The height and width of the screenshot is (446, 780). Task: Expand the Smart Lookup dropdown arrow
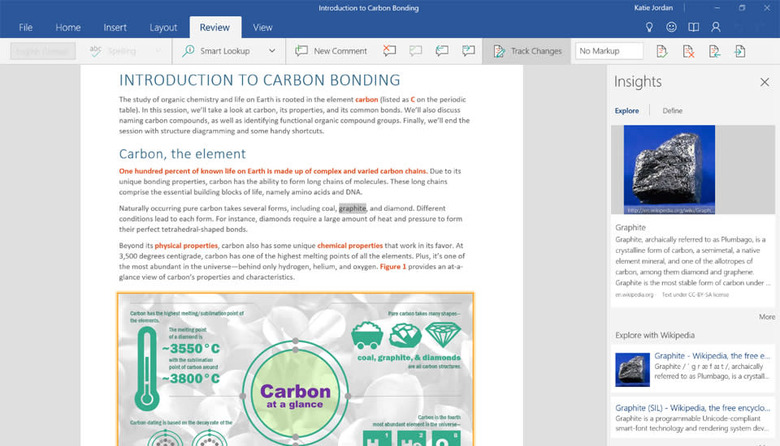272,51
